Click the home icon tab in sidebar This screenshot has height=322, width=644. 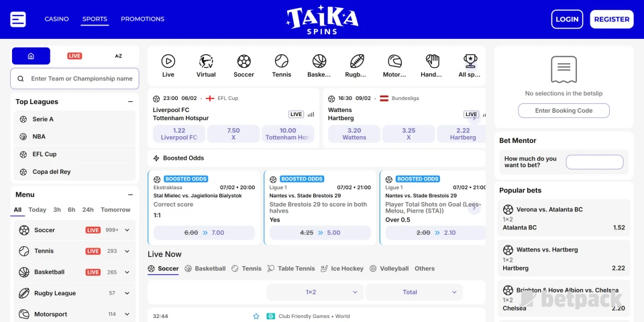31,56
